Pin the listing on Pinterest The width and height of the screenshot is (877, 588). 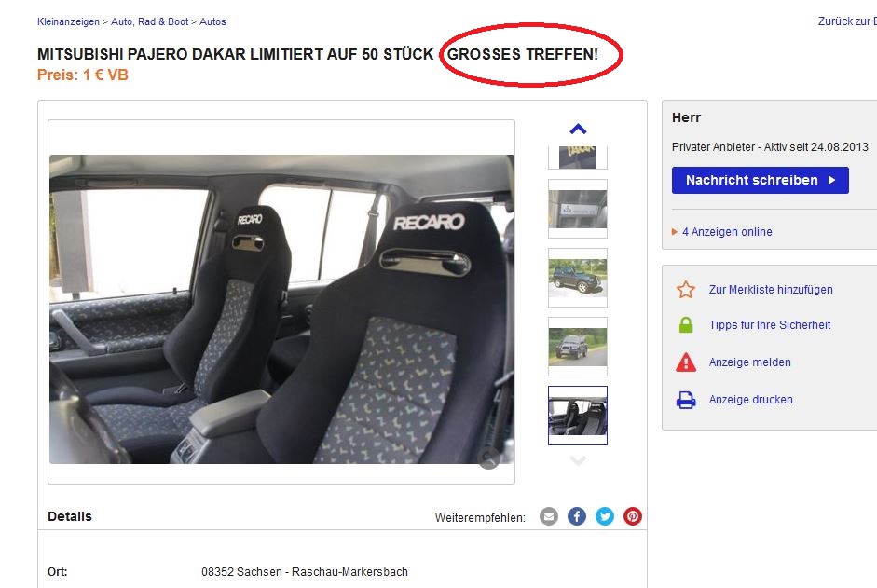coord(633,516)
